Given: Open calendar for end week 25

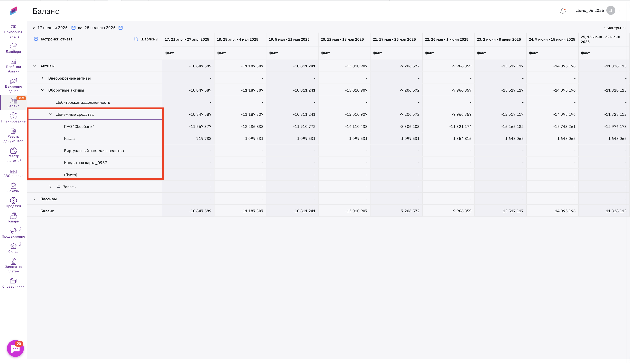Looking at the screenshot, I should coord(121,28).
